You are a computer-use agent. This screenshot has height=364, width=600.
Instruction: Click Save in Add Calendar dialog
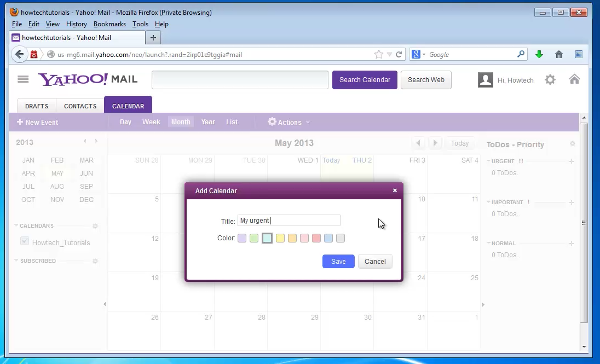pos(338,262)
